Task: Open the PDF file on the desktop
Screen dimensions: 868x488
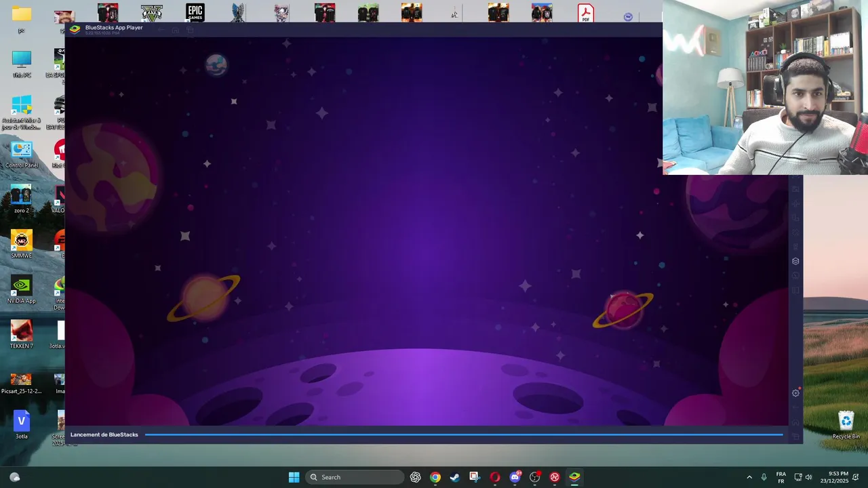Action: coord(585,13)
